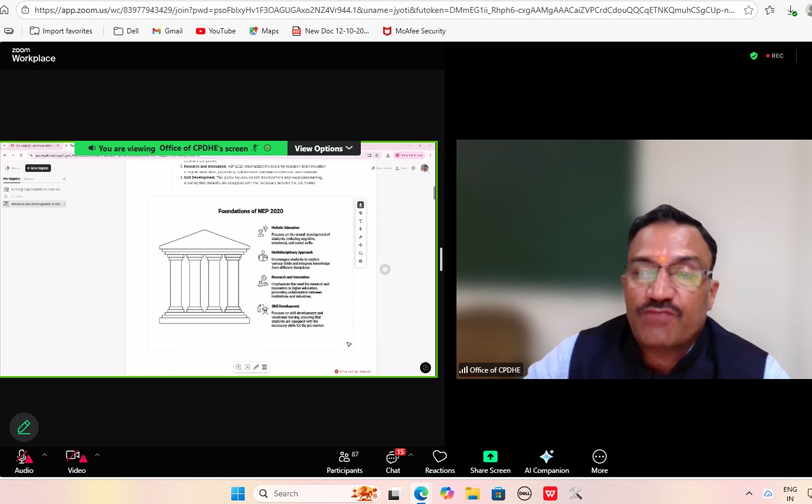This screenshot has height=504, width=812.
Task: Click the Zoom Workplace logo
Action: [x=33, y=55]
